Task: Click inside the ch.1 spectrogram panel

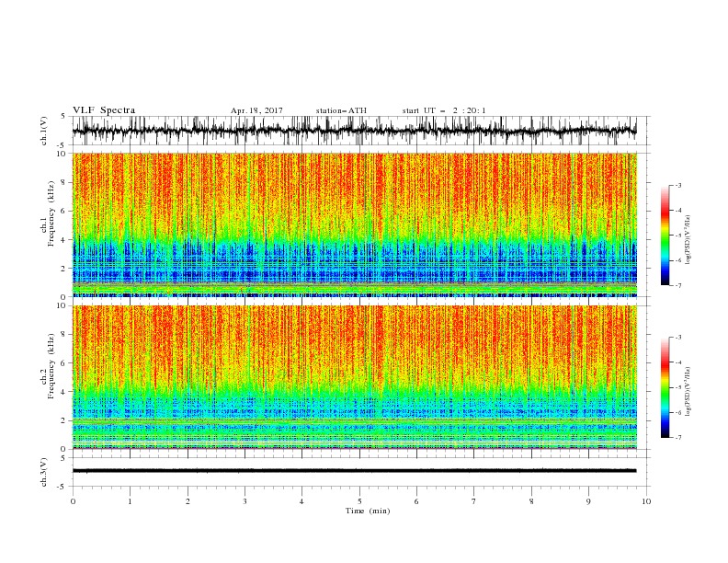Action: click(355, 224)
